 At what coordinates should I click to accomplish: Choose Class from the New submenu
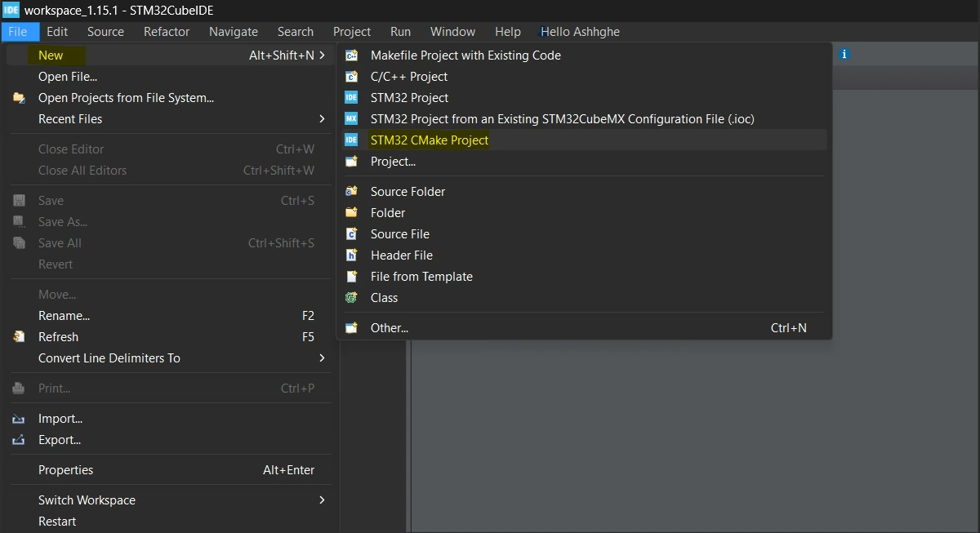tap(584, 298)
